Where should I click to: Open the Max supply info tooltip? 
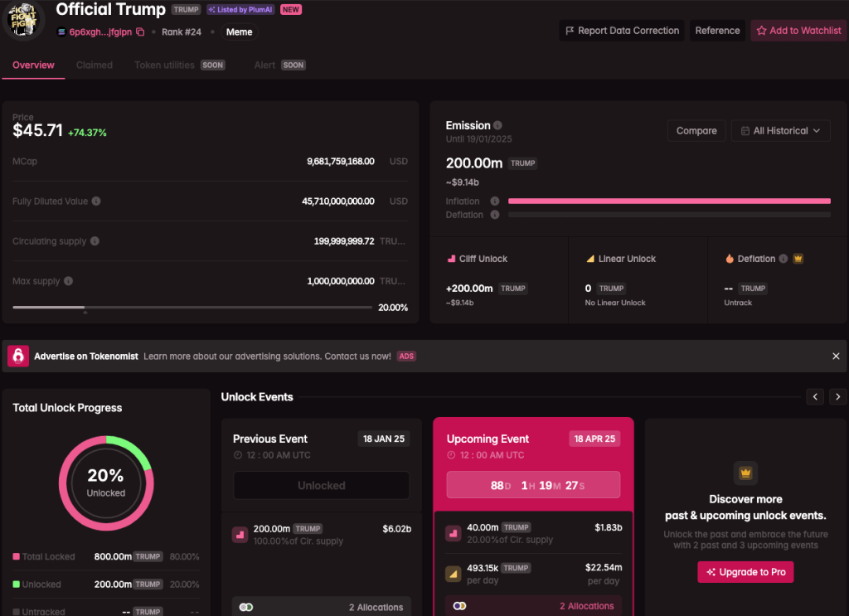click(x=70, y=280)
